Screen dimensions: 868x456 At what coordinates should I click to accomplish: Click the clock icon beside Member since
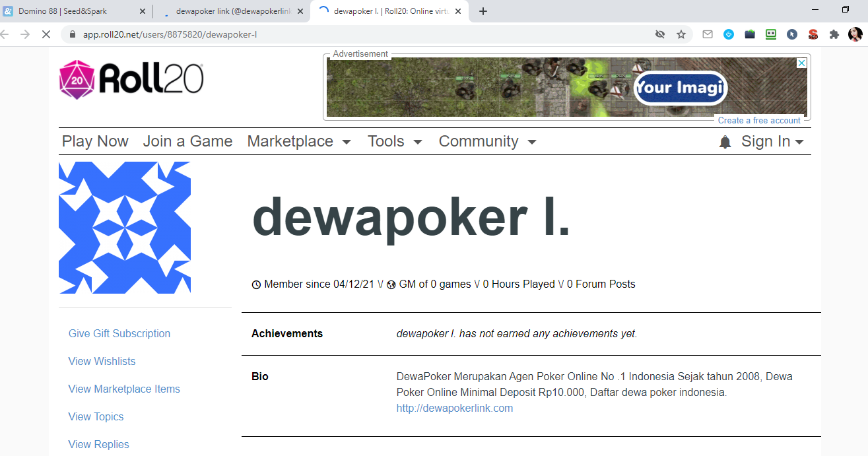pyautogui.click(x=256, y=284)
